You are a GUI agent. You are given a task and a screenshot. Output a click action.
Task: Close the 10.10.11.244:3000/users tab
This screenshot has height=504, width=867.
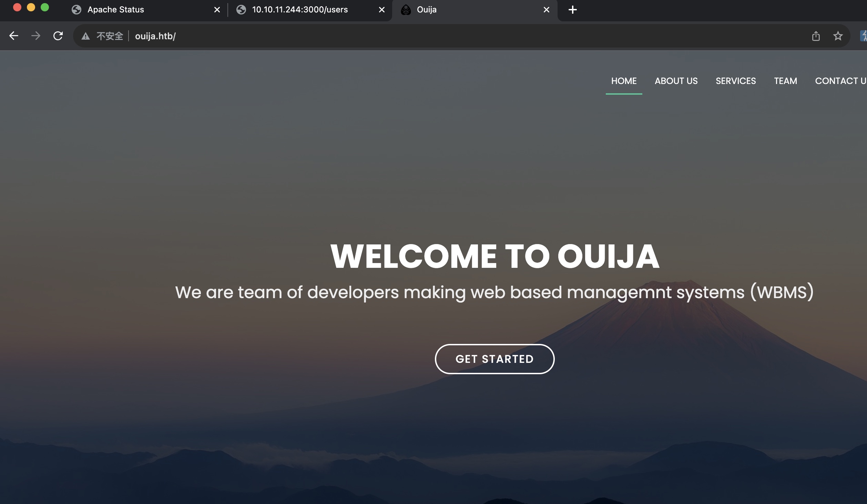[381, 10]
